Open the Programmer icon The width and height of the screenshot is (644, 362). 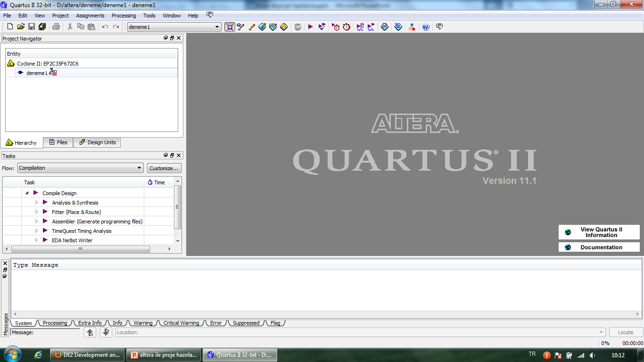[x=398, y=27]
